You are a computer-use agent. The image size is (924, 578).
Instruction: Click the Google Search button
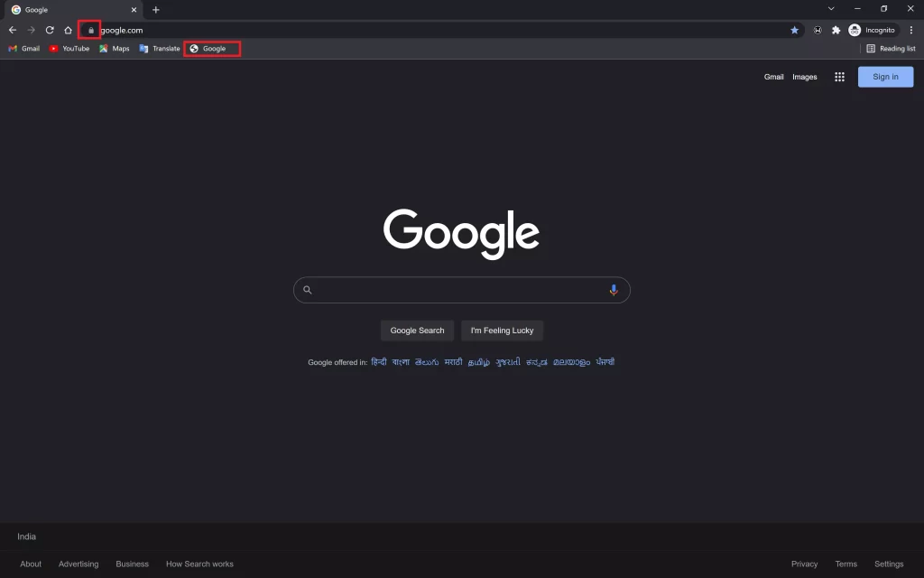tap(417, 331)
